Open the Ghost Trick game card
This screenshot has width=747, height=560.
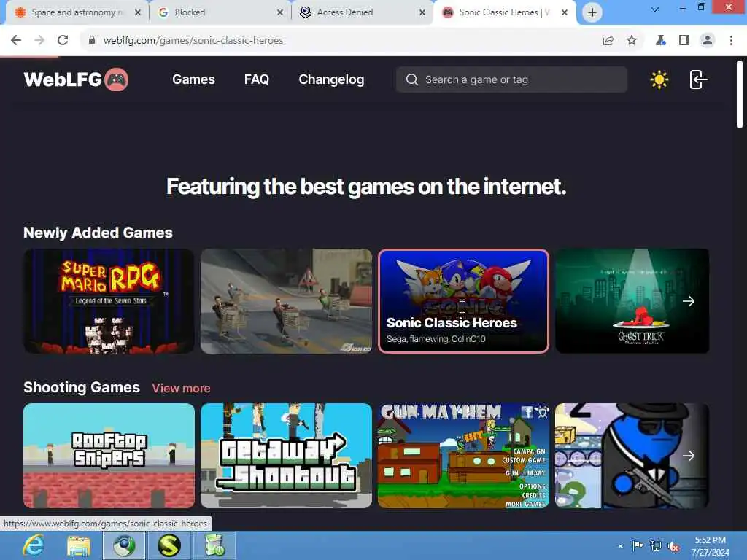pos(632,301)
